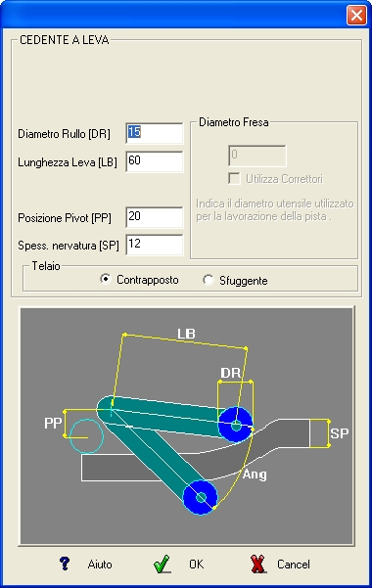Click the red X Cancel icon
The width and height of the screenshot is (372, 588).
coord(257,564)
